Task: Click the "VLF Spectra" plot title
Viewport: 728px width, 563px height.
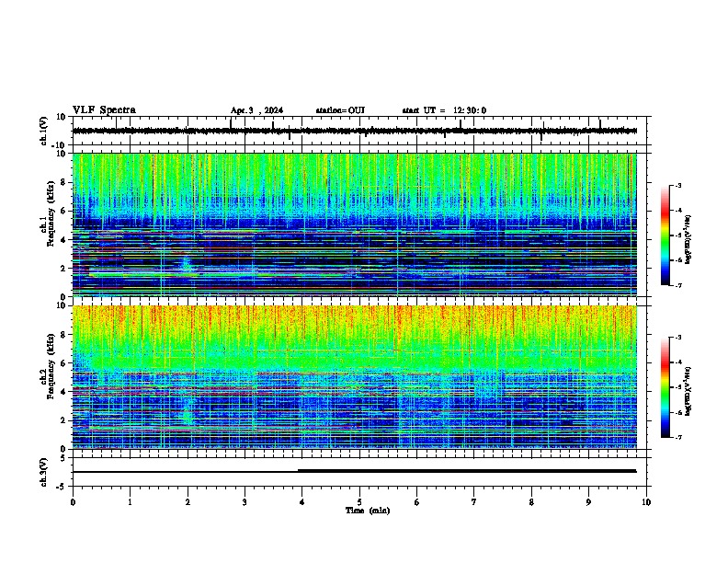Action: (x=104, y=110)
